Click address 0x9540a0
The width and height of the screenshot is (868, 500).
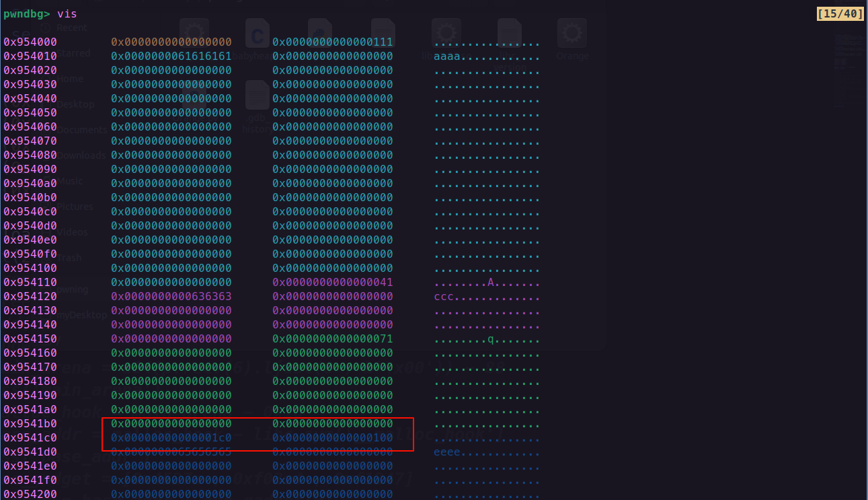30,183
